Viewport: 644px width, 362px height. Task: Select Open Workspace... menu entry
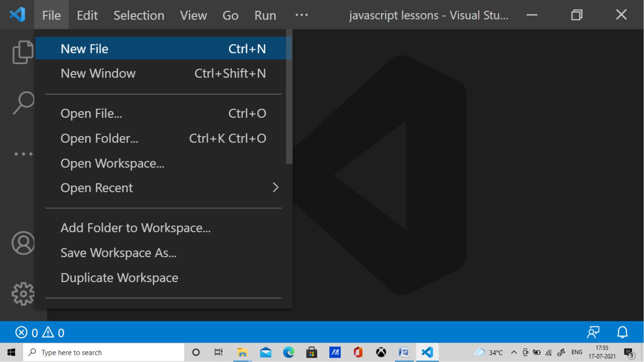point(163,163)
